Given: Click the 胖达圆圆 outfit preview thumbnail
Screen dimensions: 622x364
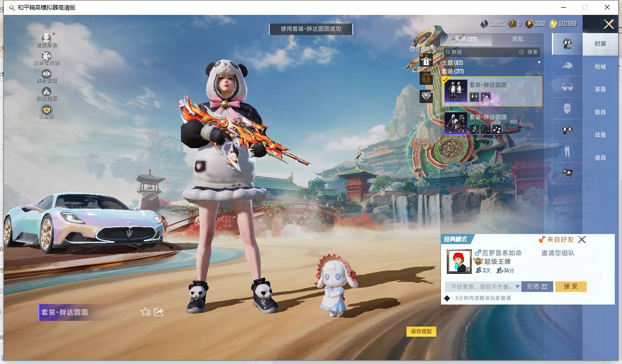Looking at the screenshot, I should pos(456,91).
